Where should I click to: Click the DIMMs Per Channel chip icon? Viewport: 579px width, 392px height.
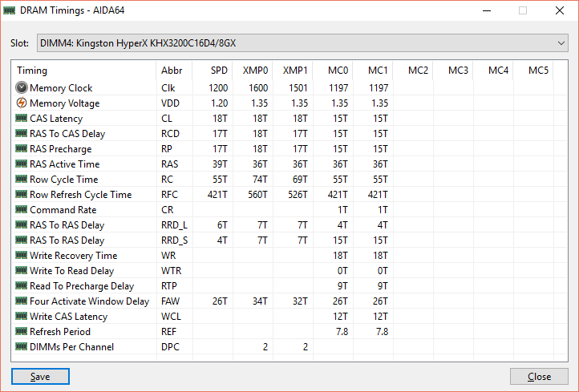[x=21, y=347]
